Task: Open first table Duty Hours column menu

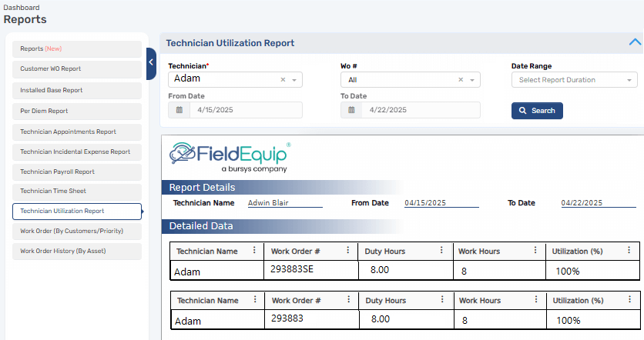Action: pos(441,250)
